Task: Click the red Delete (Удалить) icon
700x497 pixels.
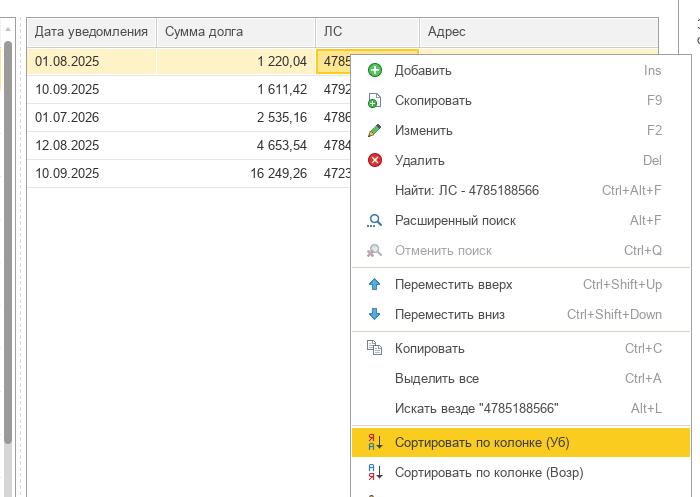Action: click(x=375, y=160)
